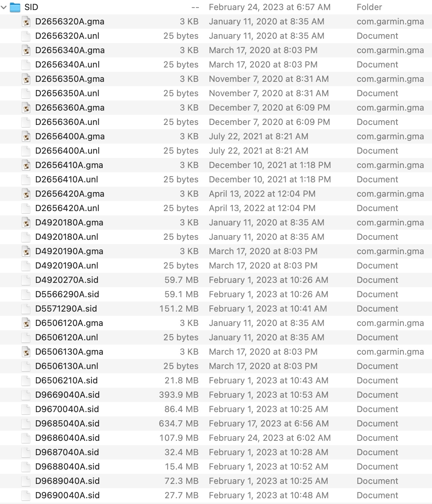Select the SID folder icon
The width and height of the screenshot is (432, 504).
[15, 7]
